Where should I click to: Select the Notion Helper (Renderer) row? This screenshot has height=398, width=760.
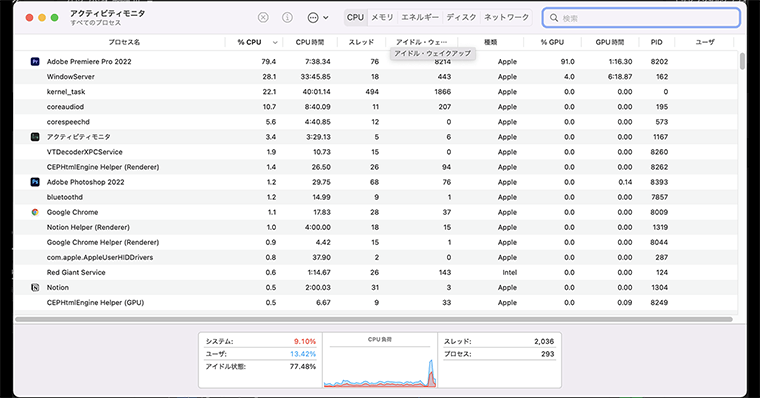pos(376,227)
